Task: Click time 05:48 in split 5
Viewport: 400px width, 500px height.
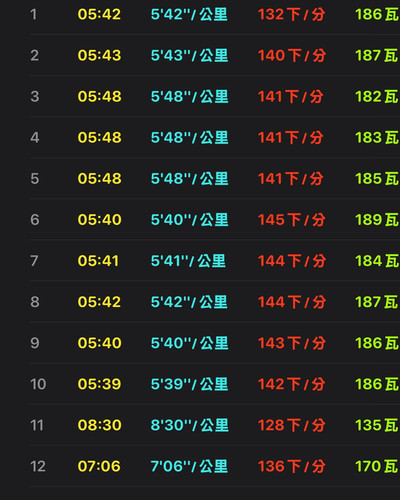Action: point(100,178)
